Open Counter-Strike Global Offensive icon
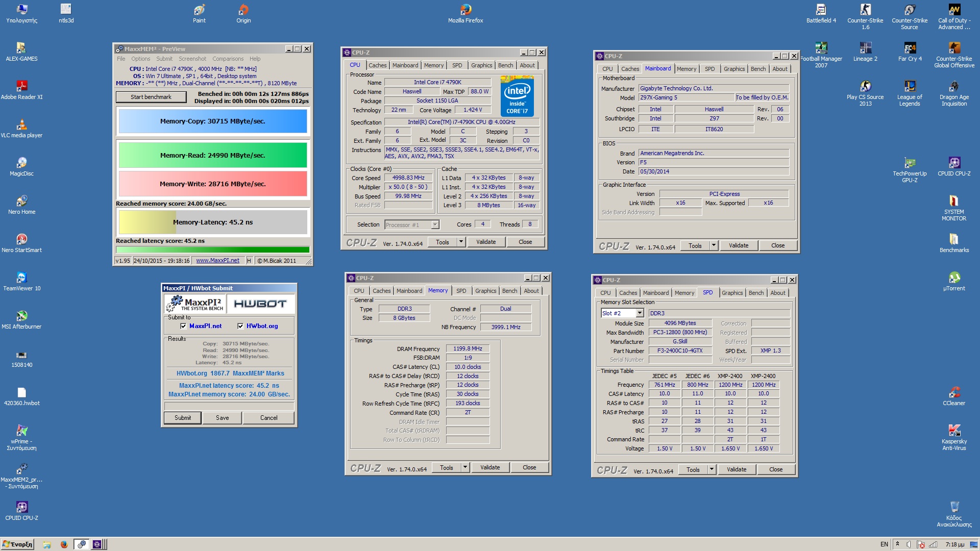980x551 pixels. (x=954, y=55)
